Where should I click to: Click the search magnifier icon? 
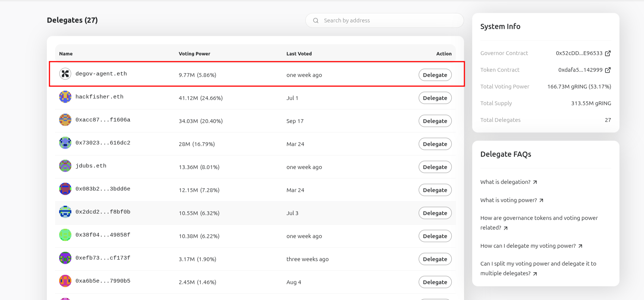click(316, 21)
